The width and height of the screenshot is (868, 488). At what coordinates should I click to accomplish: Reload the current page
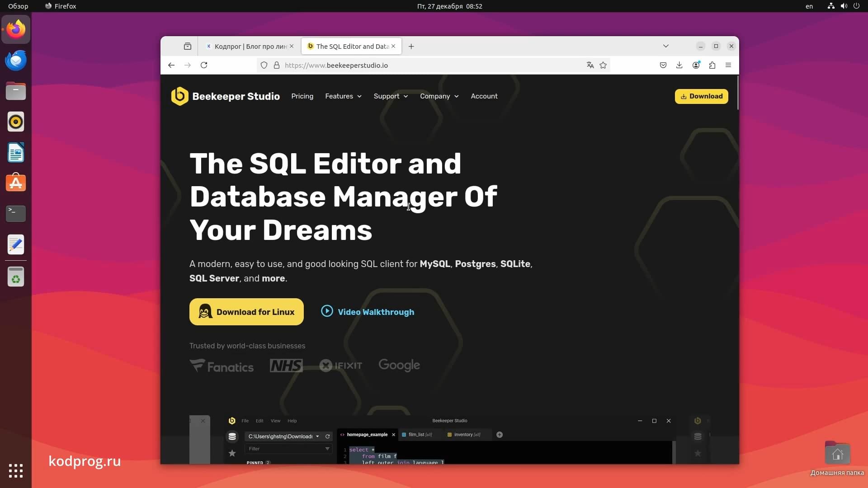pos(204,65)
